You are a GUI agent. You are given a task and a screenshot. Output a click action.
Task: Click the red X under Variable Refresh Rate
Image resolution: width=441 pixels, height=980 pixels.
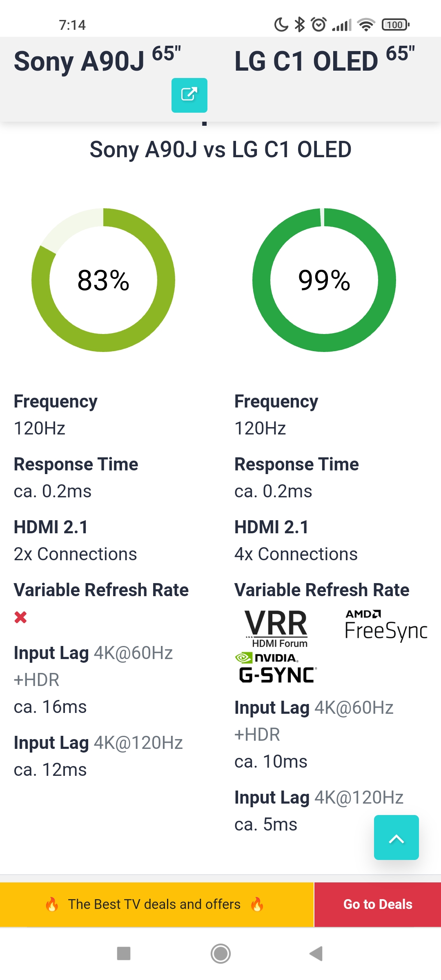[20, 617]
